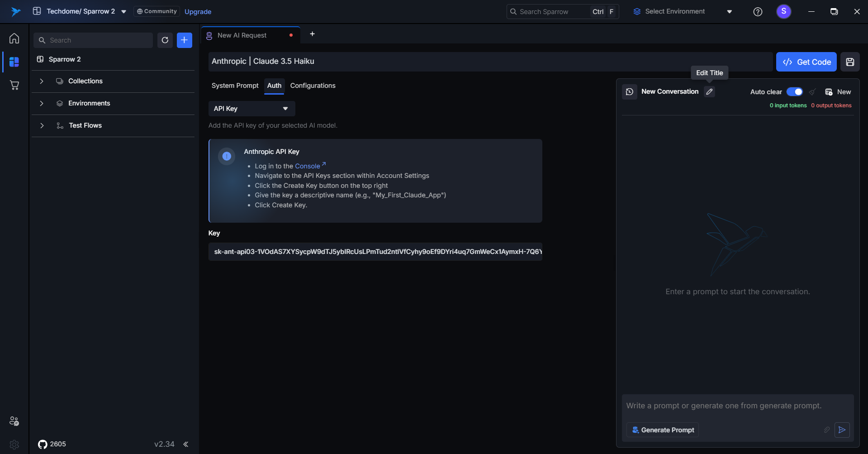Expand the Environments tree section
This screenshot has width=868, height=454.
pos(42,103)
